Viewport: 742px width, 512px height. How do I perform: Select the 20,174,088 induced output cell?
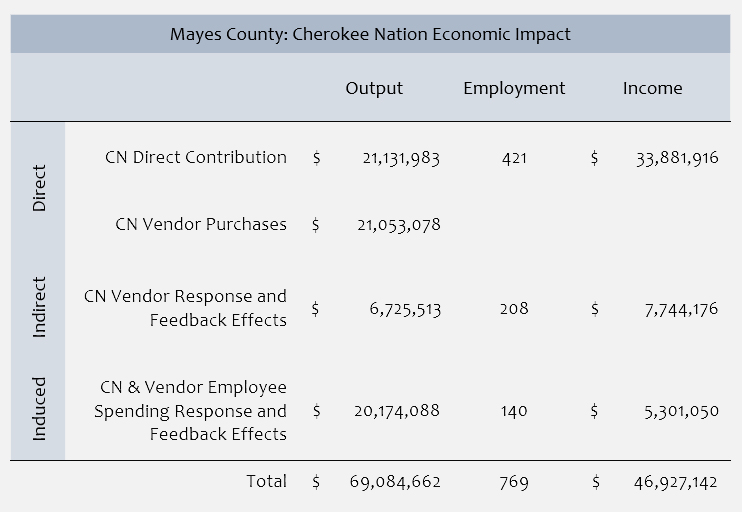(398, 411)
